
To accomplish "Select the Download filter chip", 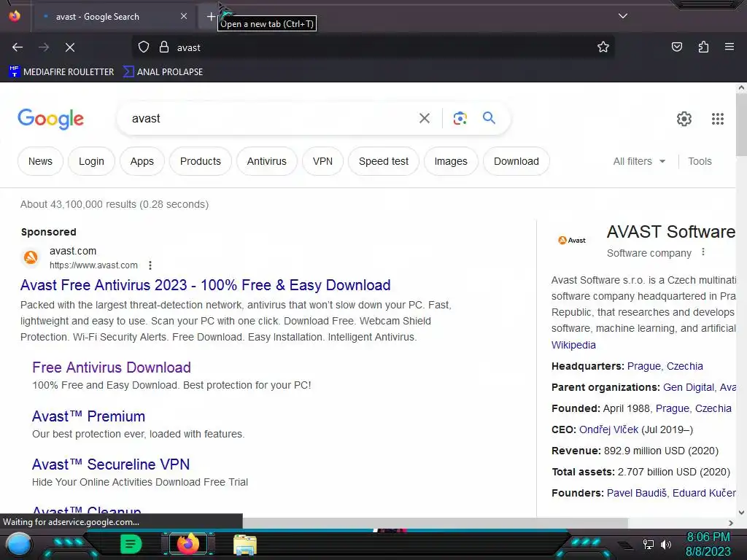I will pos(516,161).
